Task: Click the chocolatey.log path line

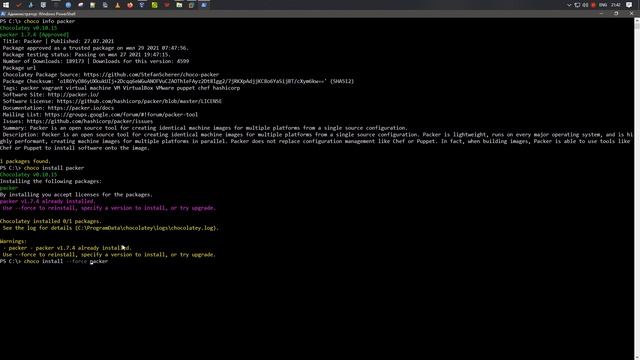Action: pyautogui.click(x=111, y=228)
